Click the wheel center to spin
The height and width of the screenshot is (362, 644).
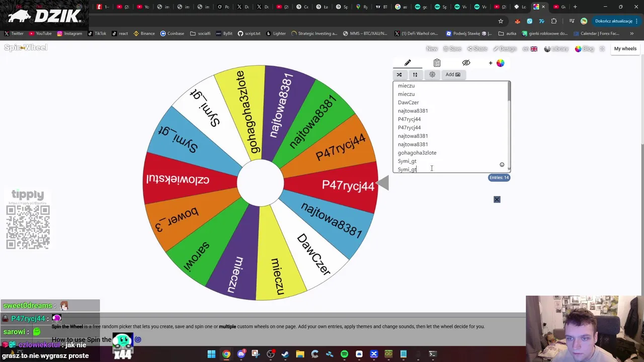(x=260, y=183)
